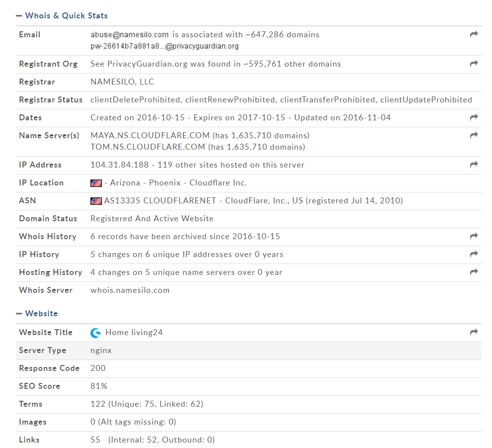Click the nginx server type value
This screenshot has width=492, height=448.
pyautogui.click(x=101, y=351)
